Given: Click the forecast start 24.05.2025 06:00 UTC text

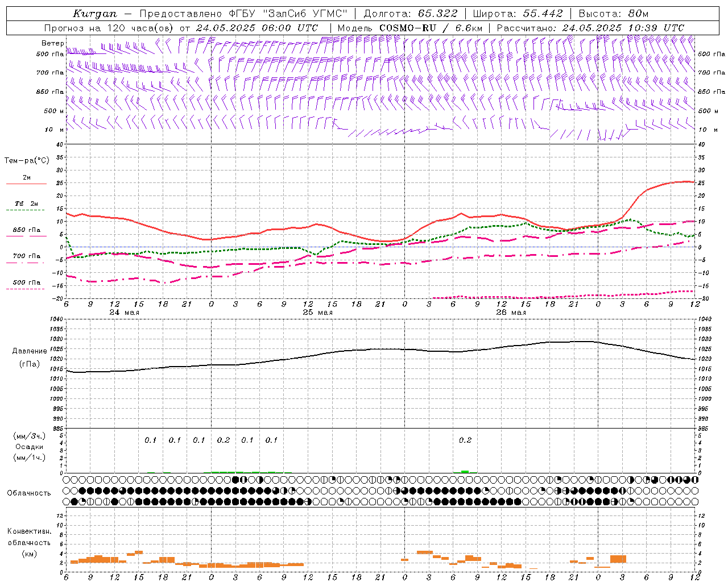Looking at the screenshot, I should 257,28.
